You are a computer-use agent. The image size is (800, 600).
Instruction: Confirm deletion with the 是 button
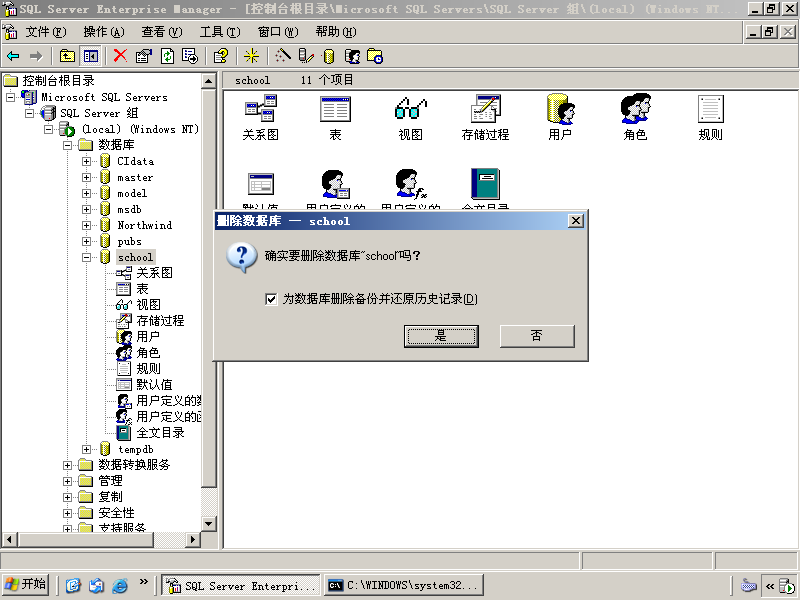(x=441, y=336)
